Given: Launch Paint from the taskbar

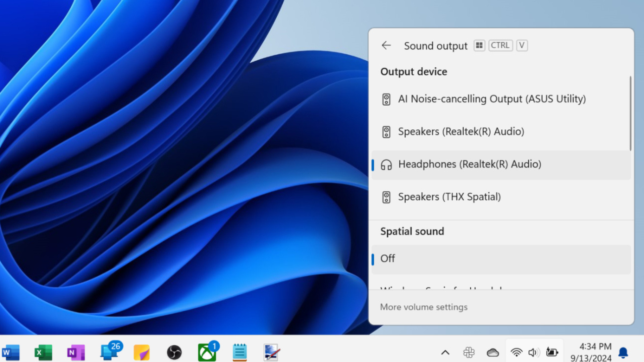Looking at the screenshot, I should click(271, 352).
